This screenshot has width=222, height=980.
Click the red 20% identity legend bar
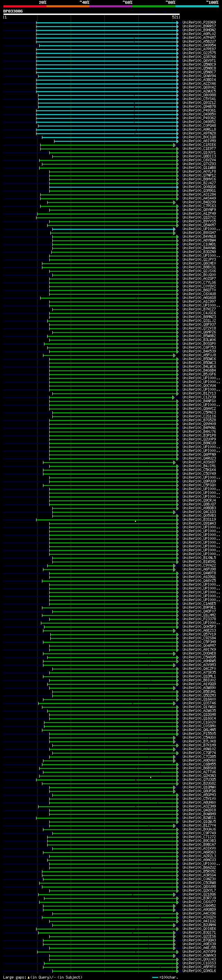point(25,6)
